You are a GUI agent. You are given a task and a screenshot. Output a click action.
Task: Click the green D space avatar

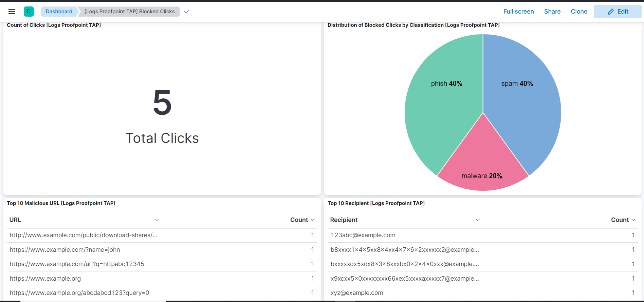point(29,12)
